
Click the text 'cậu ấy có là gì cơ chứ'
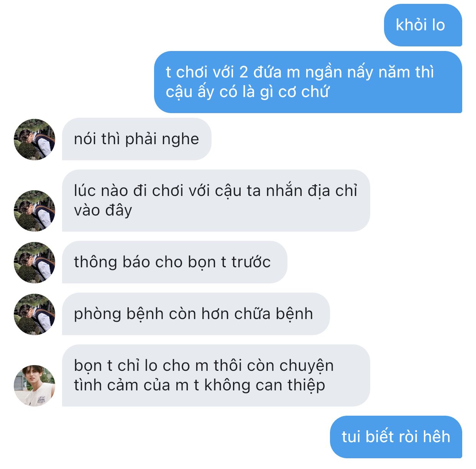tap(248, 92)
